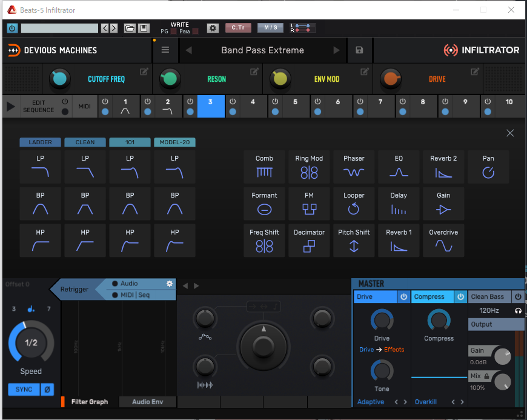Choose the Ring Mod effect
The image size is (527, 420).
tap(309, 167)
